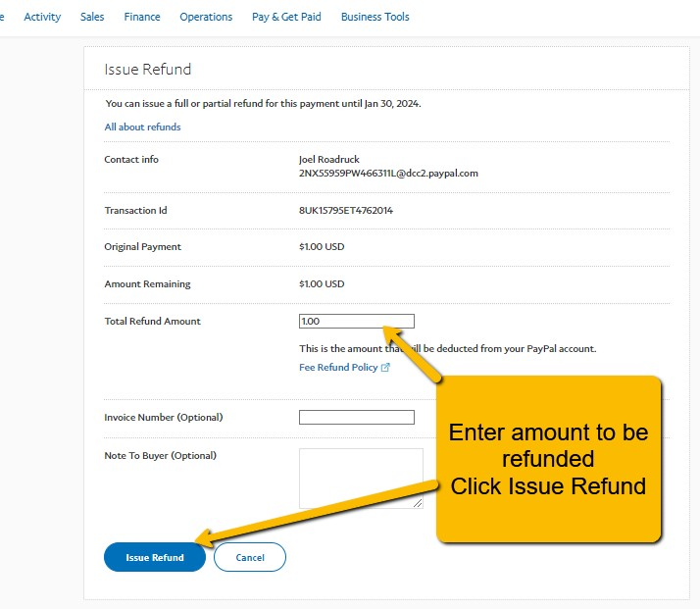Click the Note To Buyer resize grip icon
700x609 pixels.
(418, 503)
